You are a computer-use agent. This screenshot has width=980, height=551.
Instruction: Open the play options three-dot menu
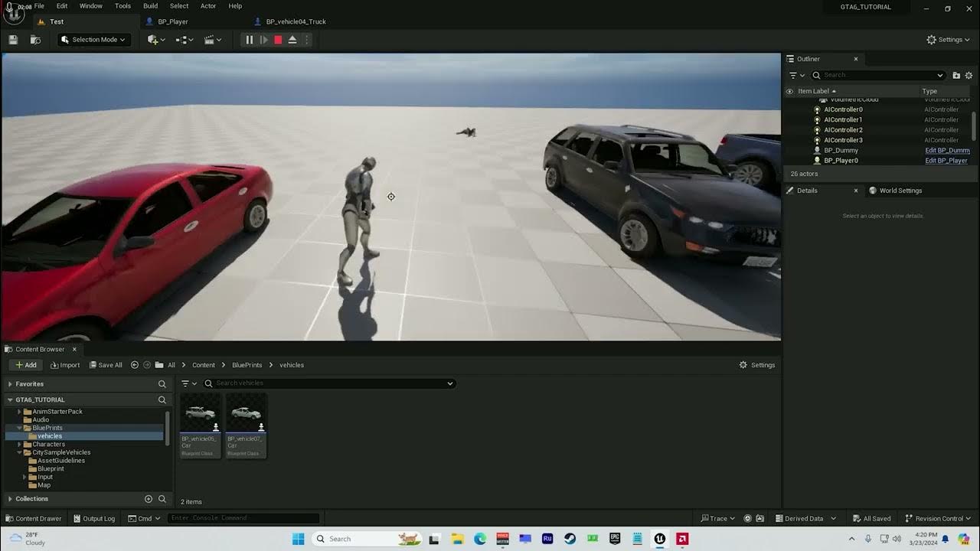[x=308, y=40]
